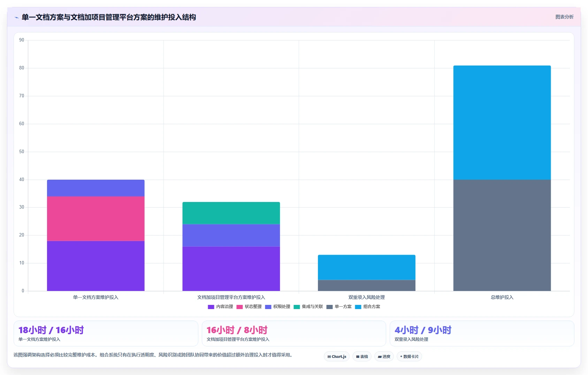Open the 进度 tag
This screenshot has height=375, width=588.
(384, 357)
